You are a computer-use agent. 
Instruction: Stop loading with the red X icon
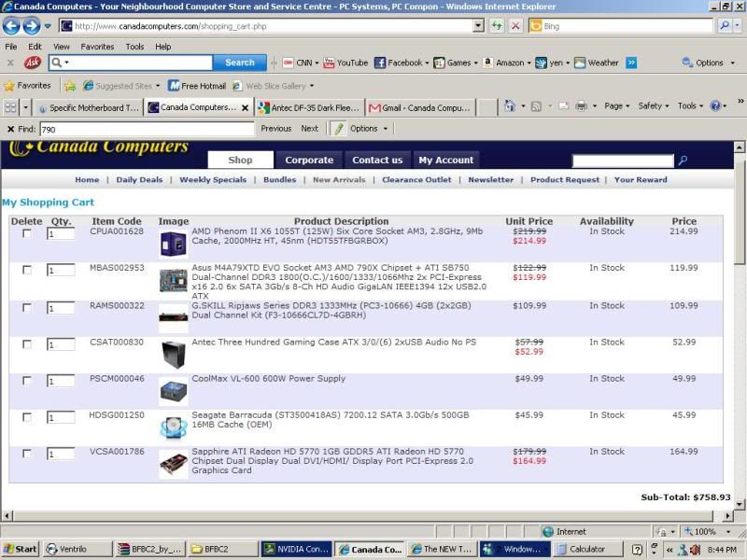515,26
